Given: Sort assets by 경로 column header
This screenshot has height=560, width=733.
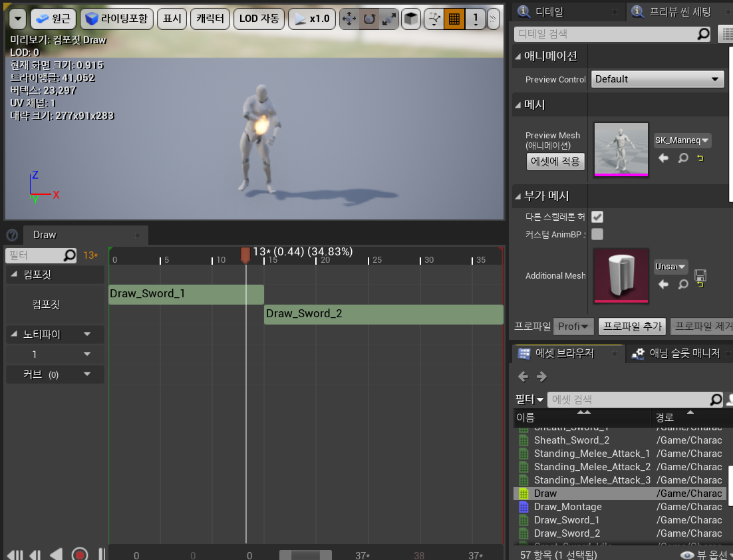Looking at the screenshot, I should pos(691,418).
